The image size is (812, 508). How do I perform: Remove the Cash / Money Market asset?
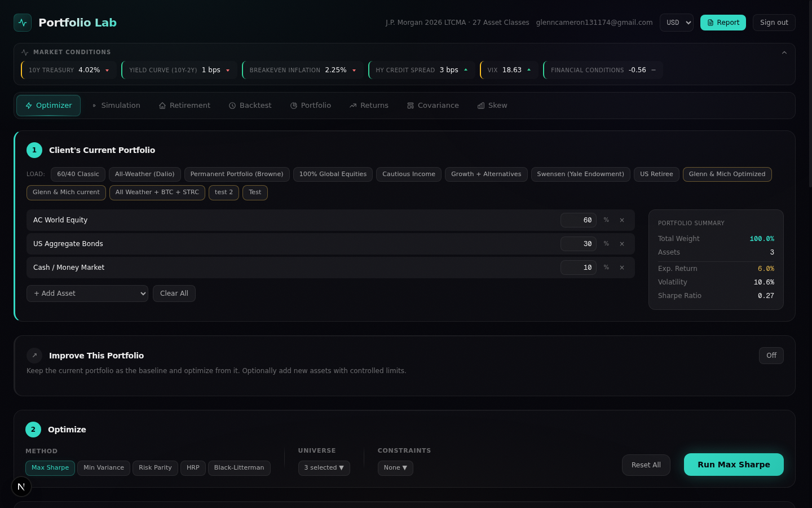(621, 267)
